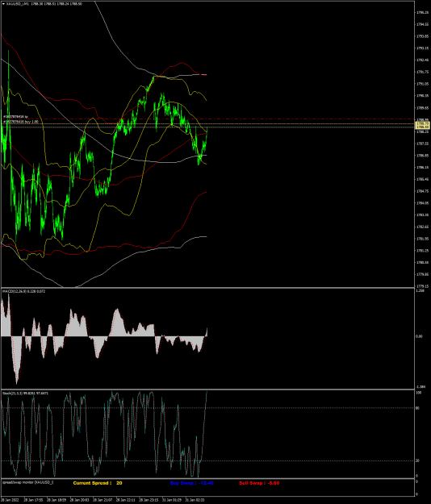This screenshot has height=504, width=431.
Task: Click the Stochastic 20 level label
Action: pyautogui.click(x=418, y=460)
